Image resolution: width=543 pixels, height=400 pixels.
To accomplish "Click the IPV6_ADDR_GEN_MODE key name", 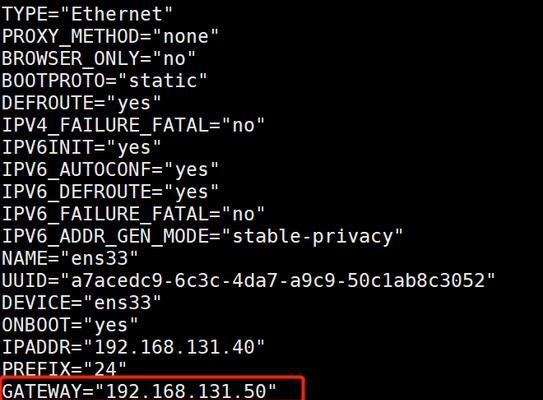I will (105, 237).
